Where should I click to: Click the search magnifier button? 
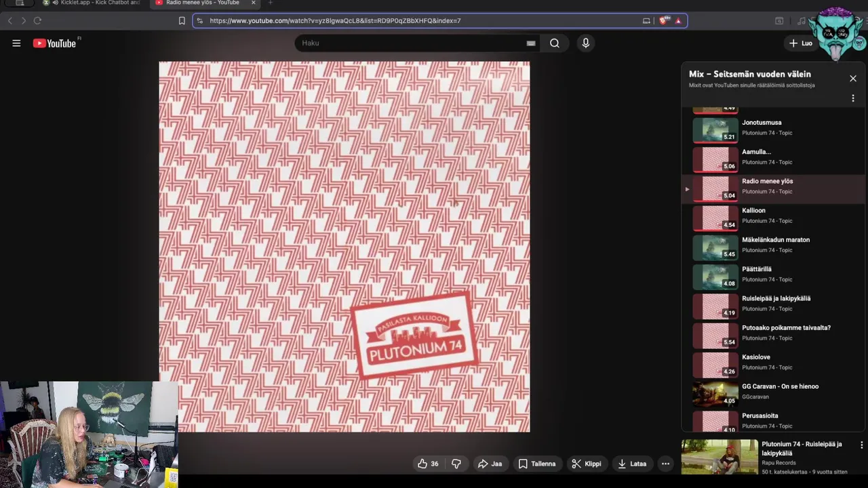(x=555, y=43)
